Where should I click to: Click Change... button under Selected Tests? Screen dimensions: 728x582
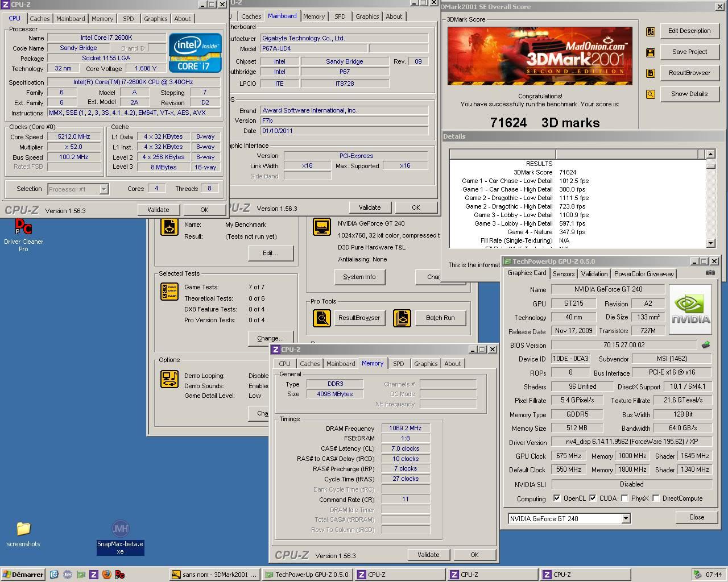pos(270,338)
